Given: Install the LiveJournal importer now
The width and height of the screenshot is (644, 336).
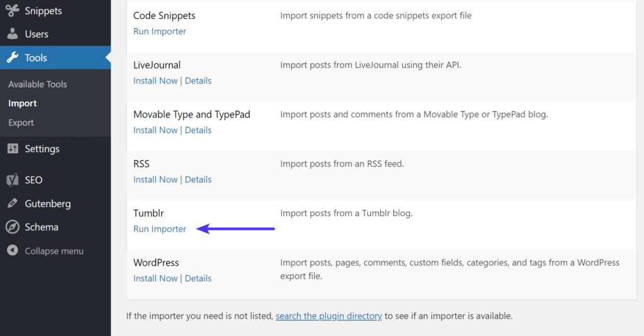Looking at the screenshot, I should click(x=155, y=81).
